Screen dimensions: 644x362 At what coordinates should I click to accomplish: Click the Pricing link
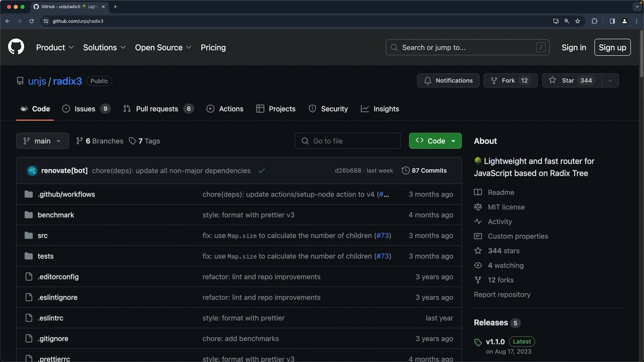pyautogui.click(x=213, y=47)
